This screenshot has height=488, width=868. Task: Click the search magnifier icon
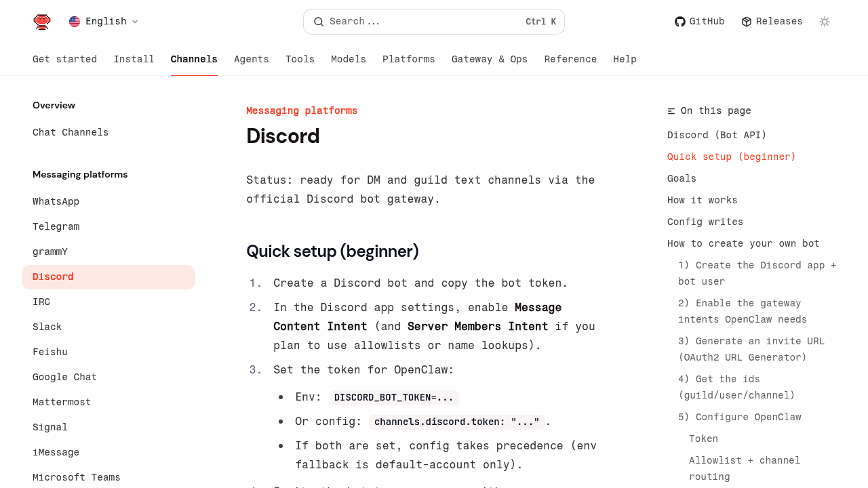[x=318, y=22]
